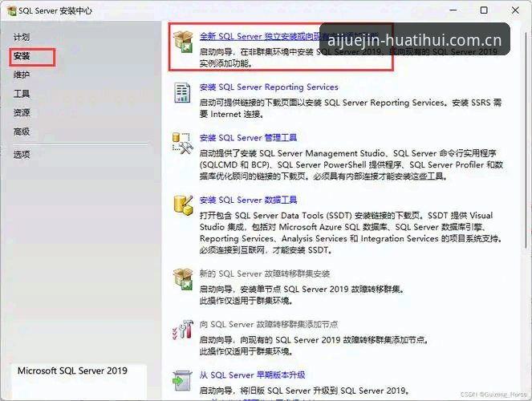
Task: Select the 安装 sidebar item
Action: click(x=22, y=56)
